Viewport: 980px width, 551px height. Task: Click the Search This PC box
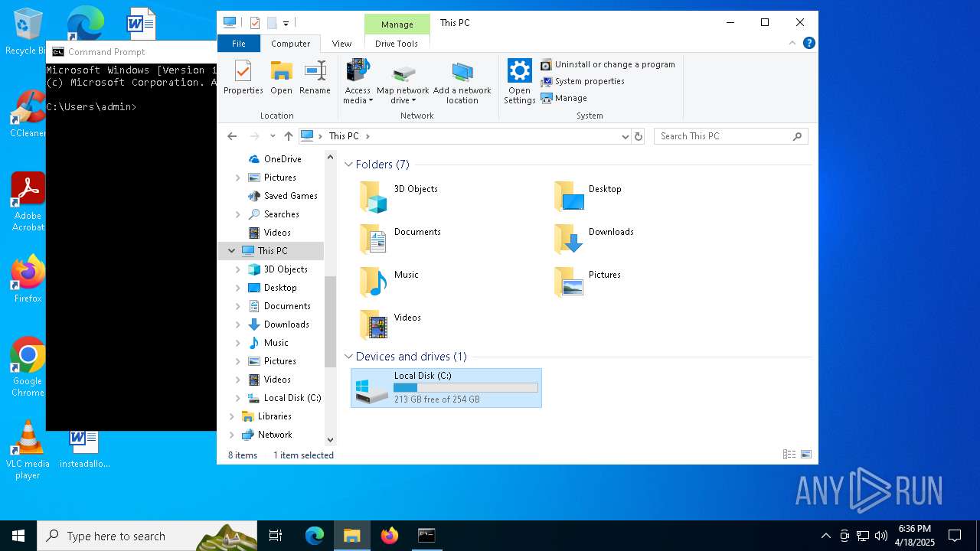pos(730,136)
